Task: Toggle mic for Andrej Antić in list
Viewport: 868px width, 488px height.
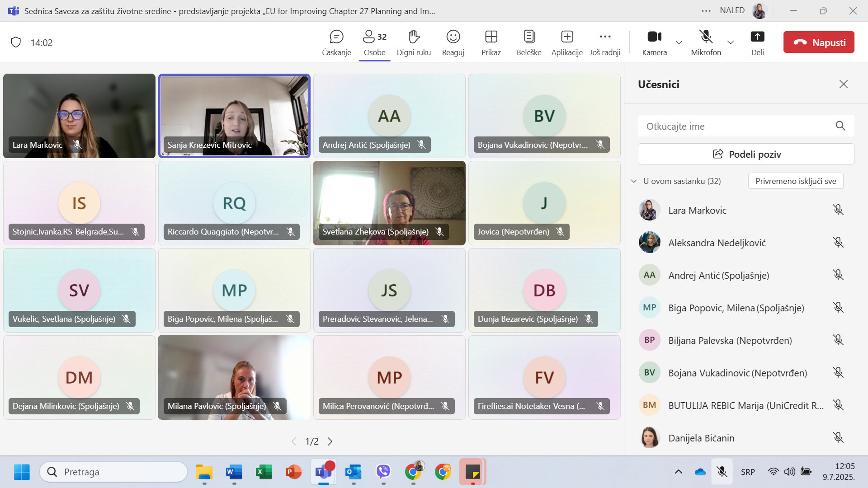Action: click(x=838, y=275)
